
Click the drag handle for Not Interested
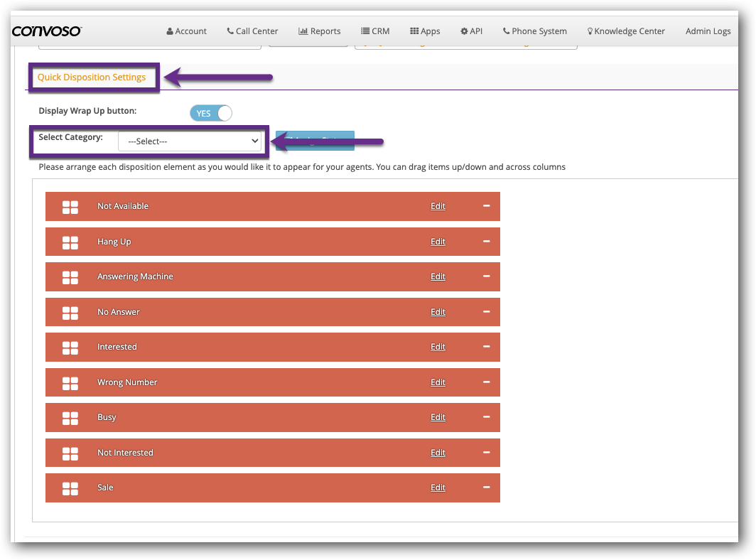pyautogui.click(x=70, y=454)
